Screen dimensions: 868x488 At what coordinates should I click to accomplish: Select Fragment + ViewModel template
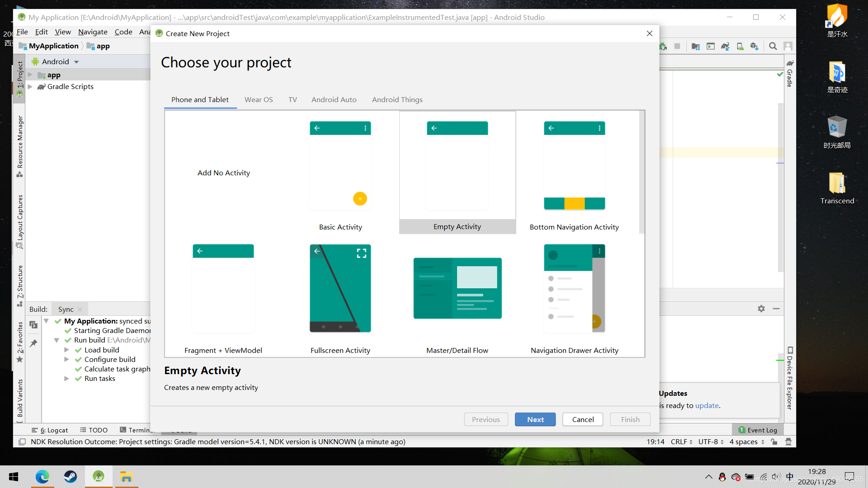pos(223,297)
